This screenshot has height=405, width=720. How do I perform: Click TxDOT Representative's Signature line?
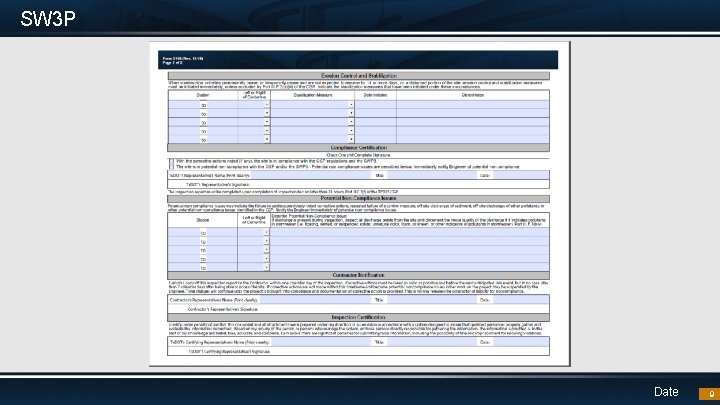[x=358, y=185]
